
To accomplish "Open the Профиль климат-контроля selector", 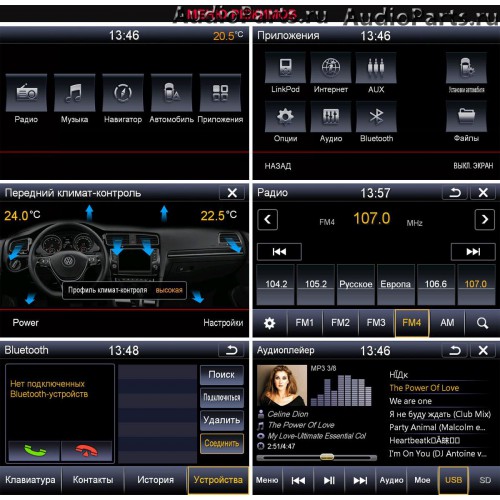I will [125, 290].
